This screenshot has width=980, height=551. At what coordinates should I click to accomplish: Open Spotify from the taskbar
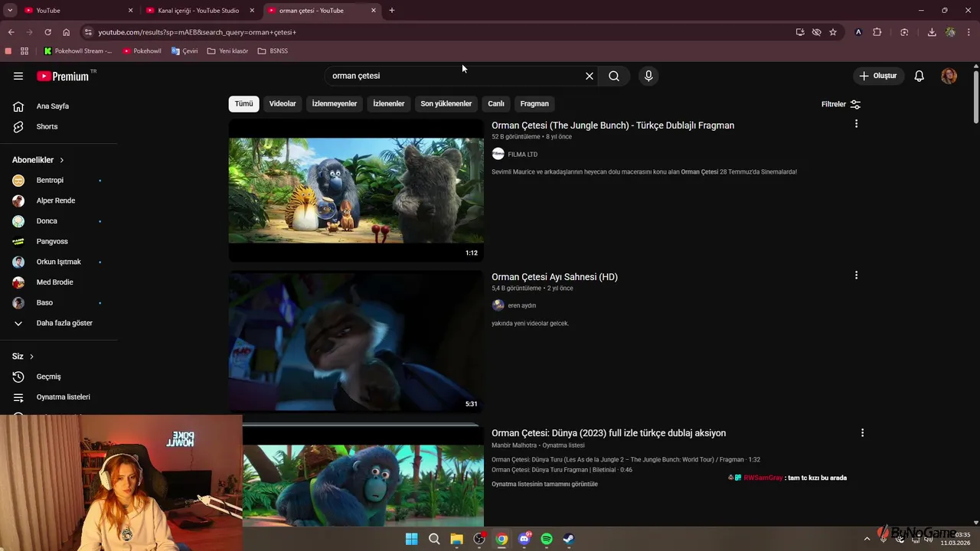(547, 539)
